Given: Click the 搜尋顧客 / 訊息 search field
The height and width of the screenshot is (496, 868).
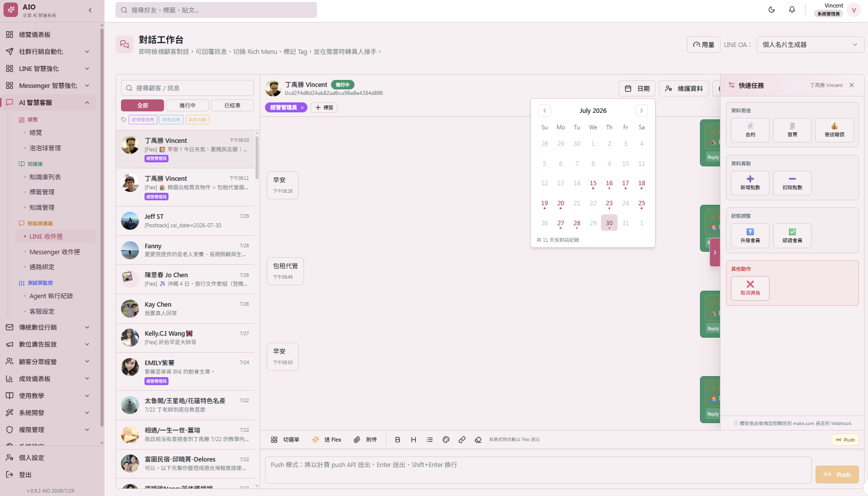Looking at the screenshot, I should pyautogui.click(x=187, y=88).
